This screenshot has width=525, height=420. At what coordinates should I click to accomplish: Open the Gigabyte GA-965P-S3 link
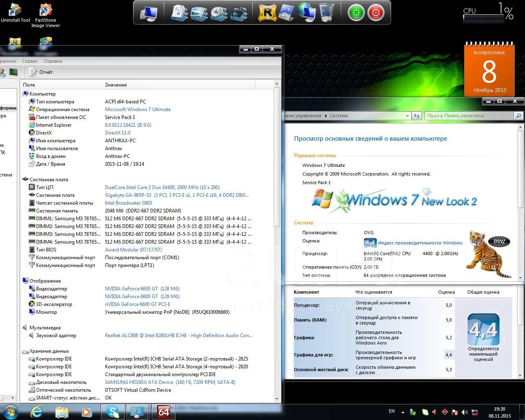click(x=177, y=195)
